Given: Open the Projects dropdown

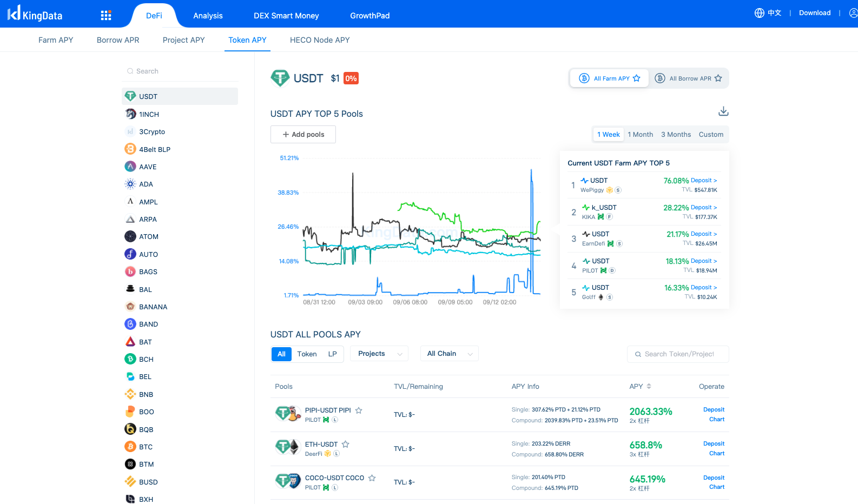Looking at the screenshot, I should [x=379, y=354].
